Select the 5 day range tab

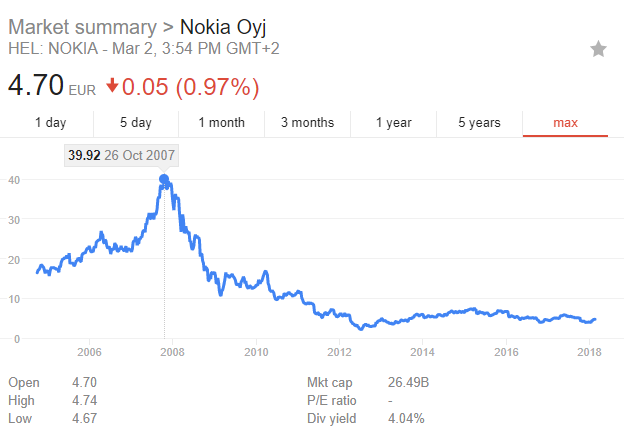(136, 123)
